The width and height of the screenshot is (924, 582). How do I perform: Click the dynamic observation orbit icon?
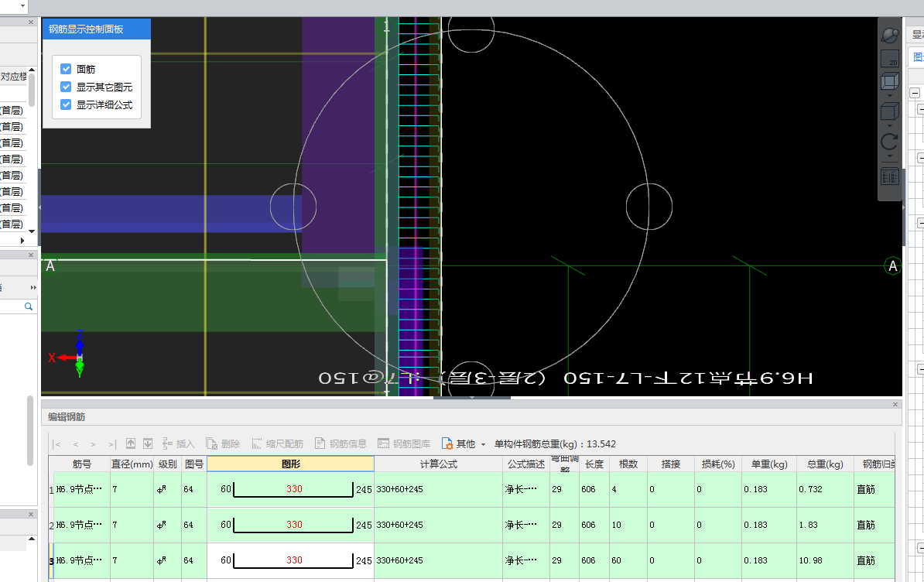click(x=889, y=36)
